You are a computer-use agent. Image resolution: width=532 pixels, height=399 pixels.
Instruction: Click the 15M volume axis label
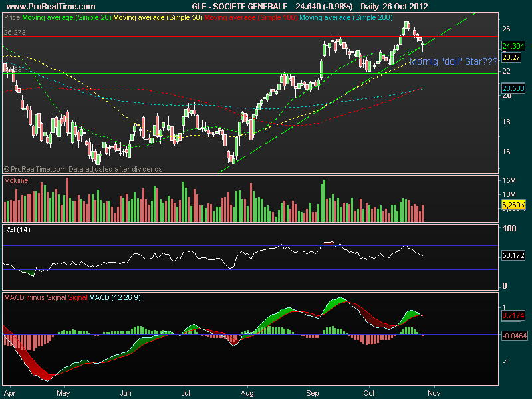point(509,180)
